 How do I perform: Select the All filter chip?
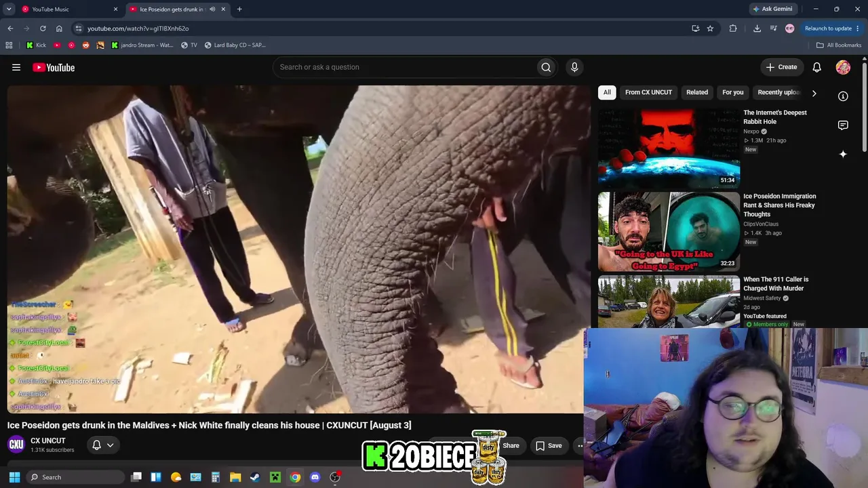[x=607, y=93]
